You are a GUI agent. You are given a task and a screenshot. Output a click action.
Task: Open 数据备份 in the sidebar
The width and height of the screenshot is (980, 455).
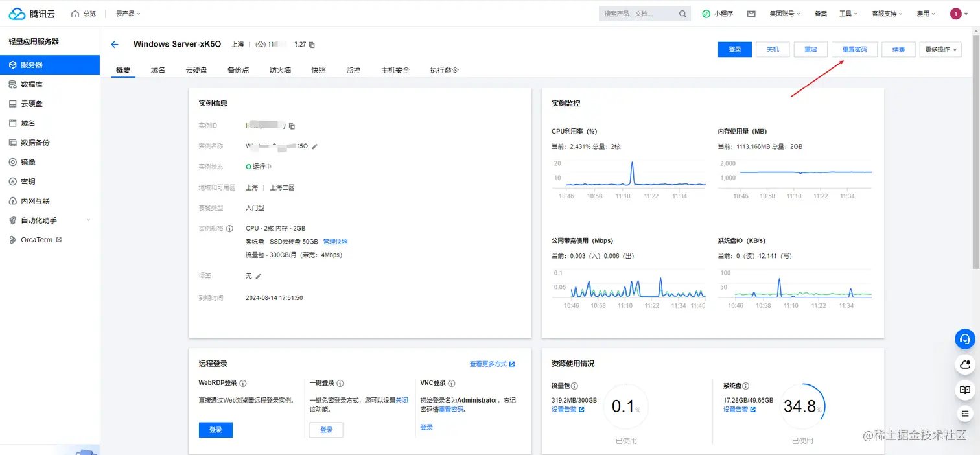point(50,143)
